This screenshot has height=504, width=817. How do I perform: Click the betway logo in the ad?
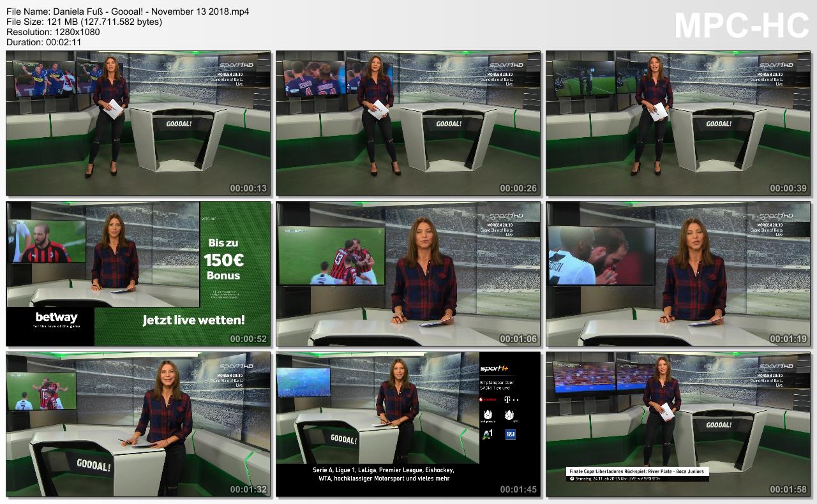pyautogui.click(x=56, y=319)
